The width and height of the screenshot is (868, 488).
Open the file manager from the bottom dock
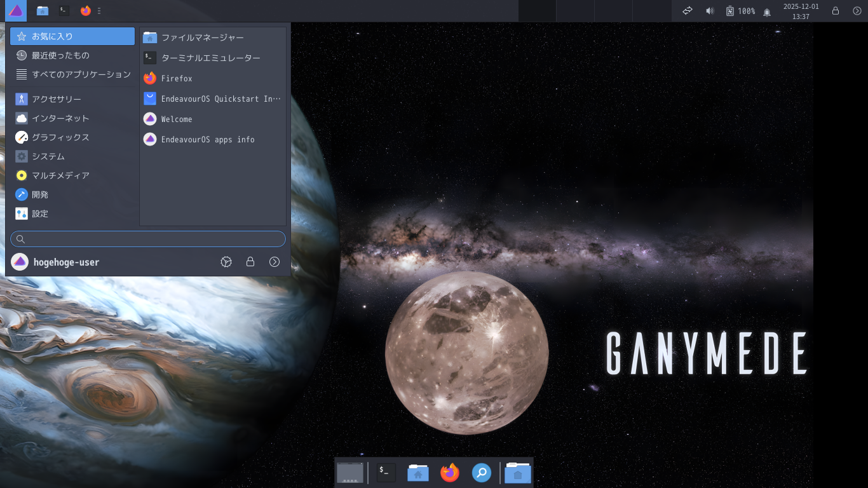tap(417, 473)
